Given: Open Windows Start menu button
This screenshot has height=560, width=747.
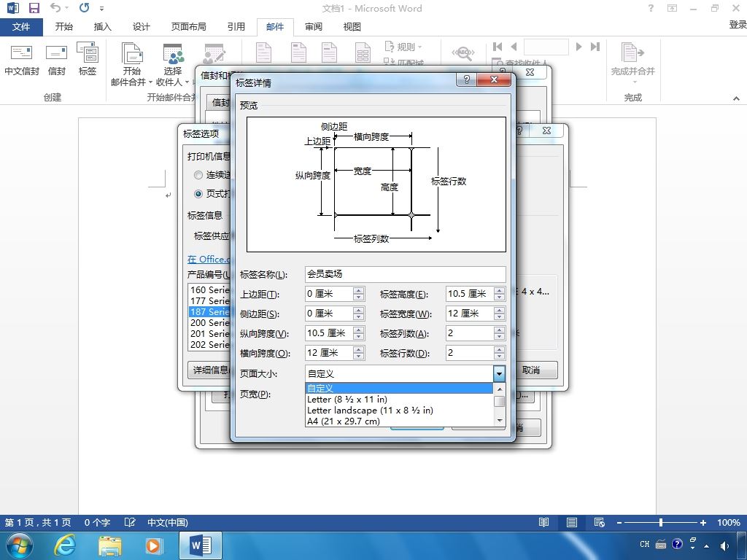Looking at the screenshot, I should pos(20,545).
